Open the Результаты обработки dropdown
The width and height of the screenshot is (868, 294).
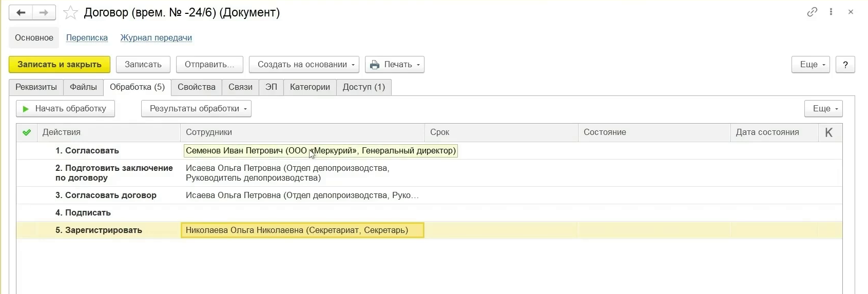196,109
